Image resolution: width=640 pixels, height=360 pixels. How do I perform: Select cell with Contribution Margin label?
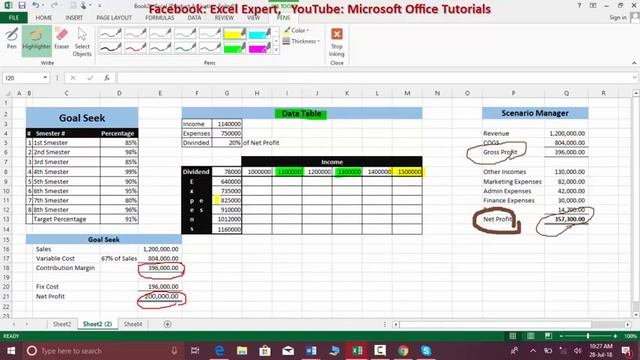click(67, 268)
